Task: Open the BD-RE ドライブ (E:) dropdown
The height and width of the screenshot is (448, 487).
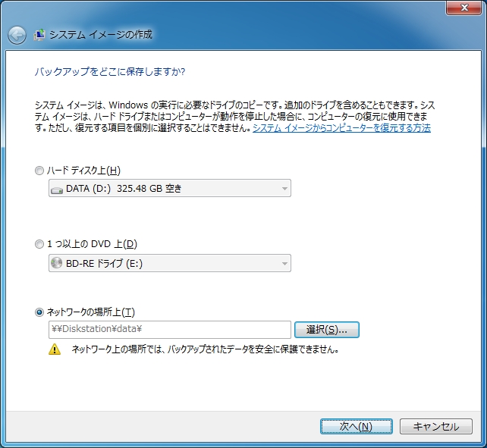Action: pos(170,263)
